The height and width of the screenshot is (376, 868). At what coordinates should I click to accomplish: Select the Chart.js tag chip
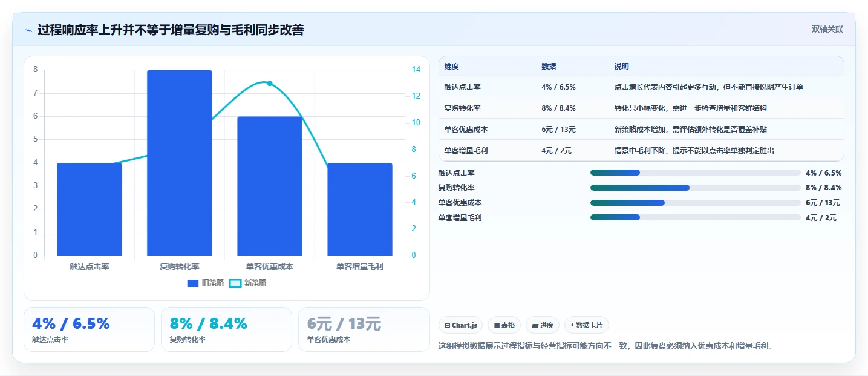[x=460, y=325]
